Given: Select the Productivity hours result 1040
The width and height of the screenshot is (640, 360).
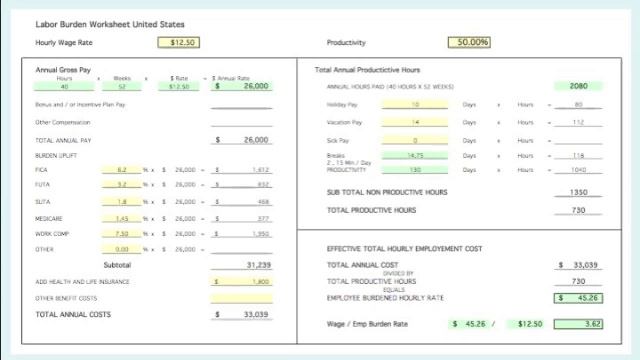Looking at the screenshot, I should 578,170.
